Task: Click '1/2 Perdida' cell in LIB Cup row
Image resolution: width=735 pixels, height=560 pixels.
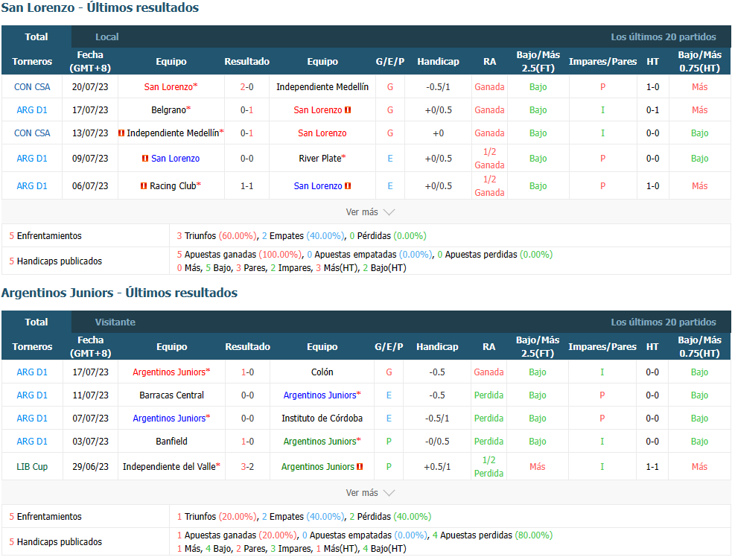Action: (x=489, y=466)
